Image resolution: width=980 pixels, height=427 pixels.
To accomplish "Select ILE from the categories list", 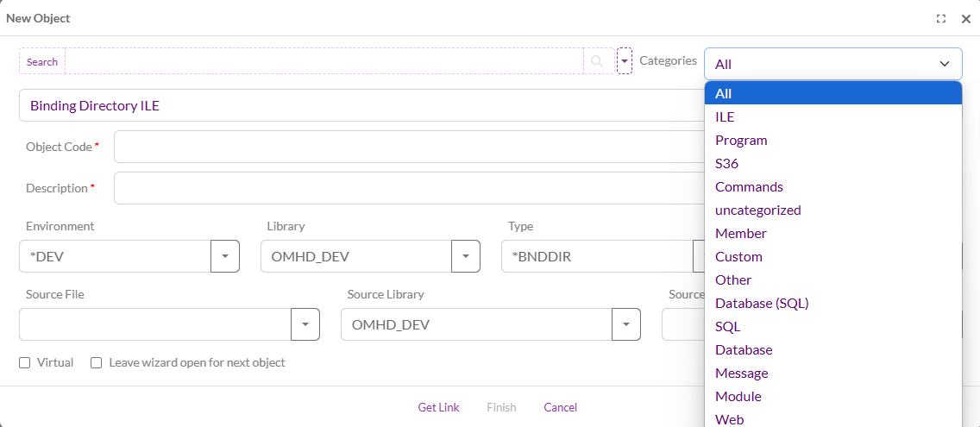I will 725,116.
